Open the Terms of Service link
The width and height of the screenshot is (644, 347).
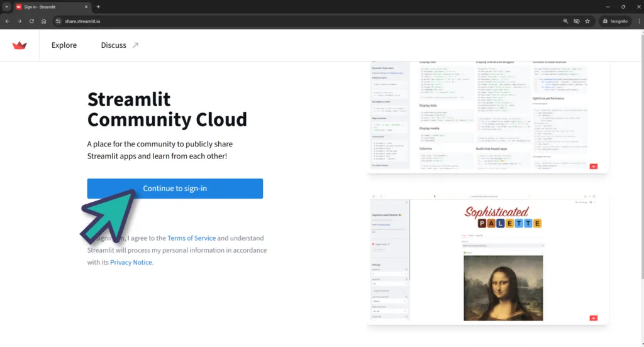coord(191,238)
